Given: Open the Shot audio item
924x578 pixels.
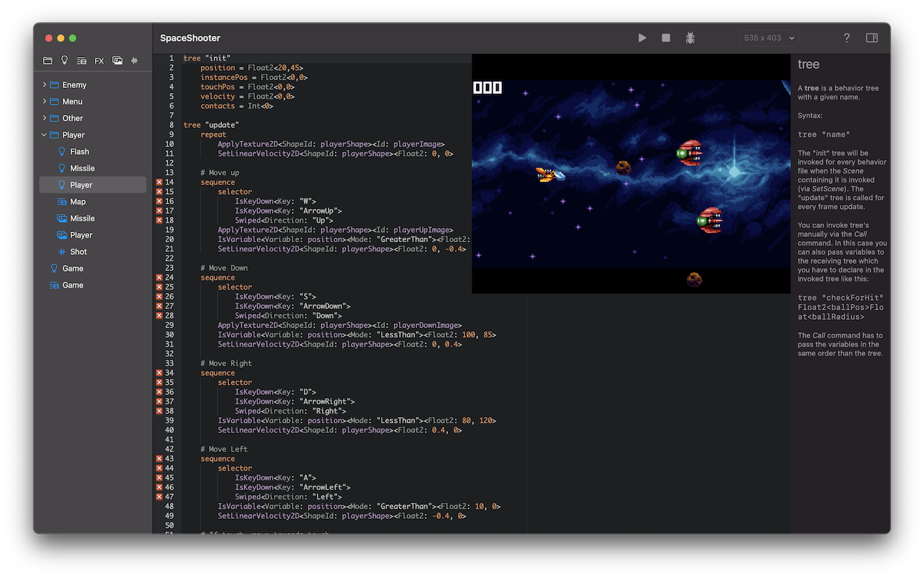Looking at the screenshot, I should click(78, 252).
